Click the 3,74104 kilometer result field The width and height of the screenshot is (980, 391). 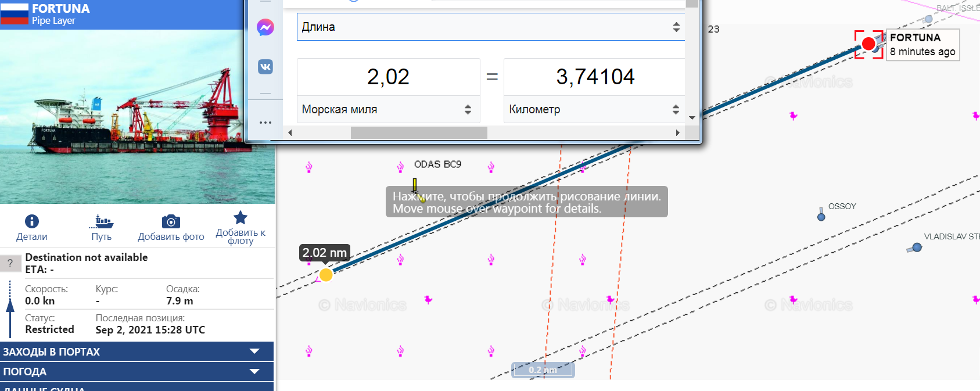[x=594, y=77]
